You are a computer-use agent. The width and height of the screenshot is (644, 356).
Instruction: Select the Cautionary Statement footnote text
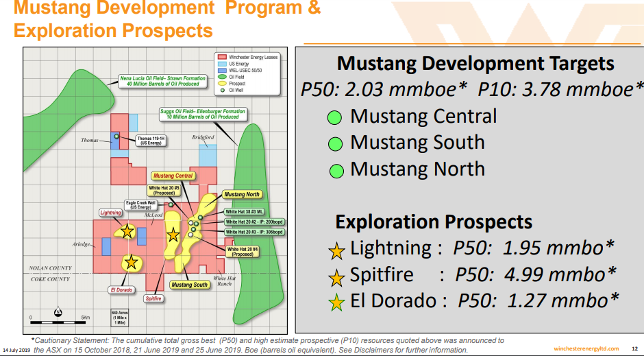(x=268, y=345)
